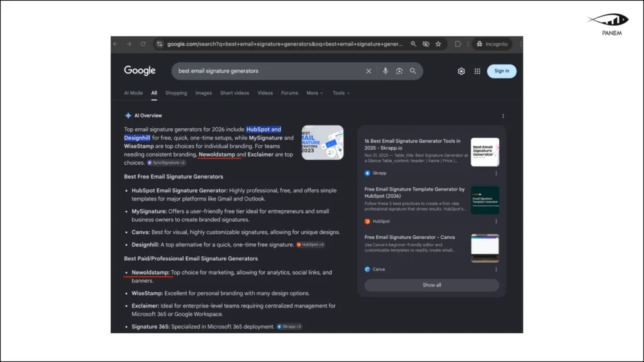This screenshot has width=644, height=362.
Task: Open three-dot menu for Canva source
Action: [496, 269]
